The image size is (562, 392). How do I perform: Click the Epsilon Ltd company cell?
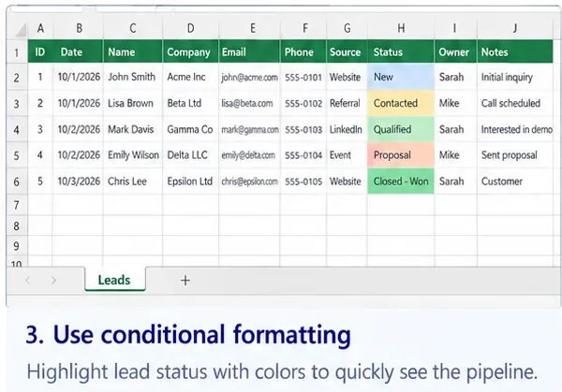[191, 181]
